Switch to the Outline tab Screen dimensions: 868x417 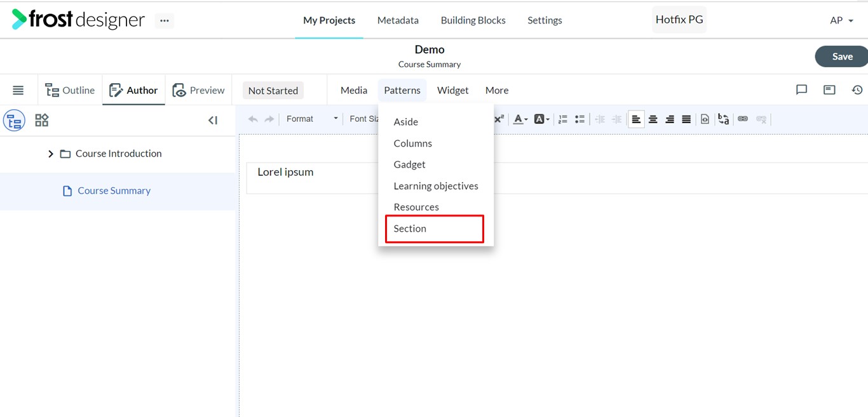70,90
